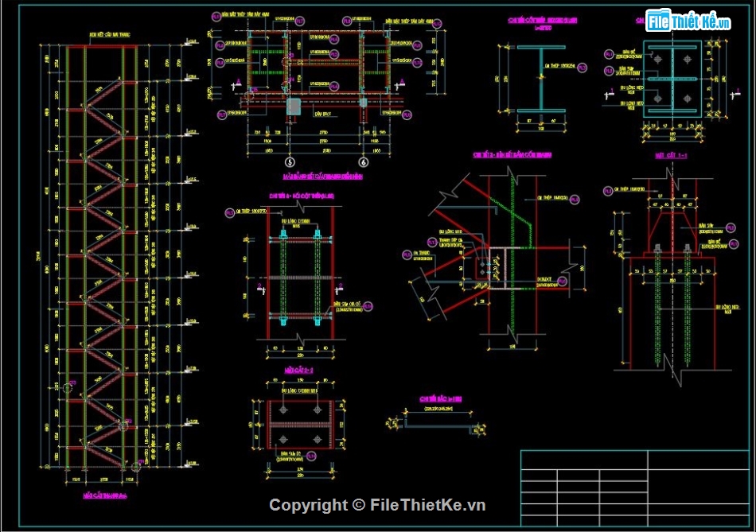This screenshot has height=532, width=756.
Task: Click the 'CHI TIẾT 2' beam-column connection title
Action: (512, 155)
